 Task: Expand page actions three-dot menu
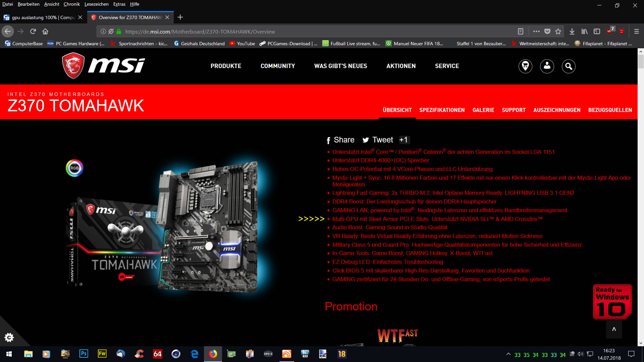(536, 32)
